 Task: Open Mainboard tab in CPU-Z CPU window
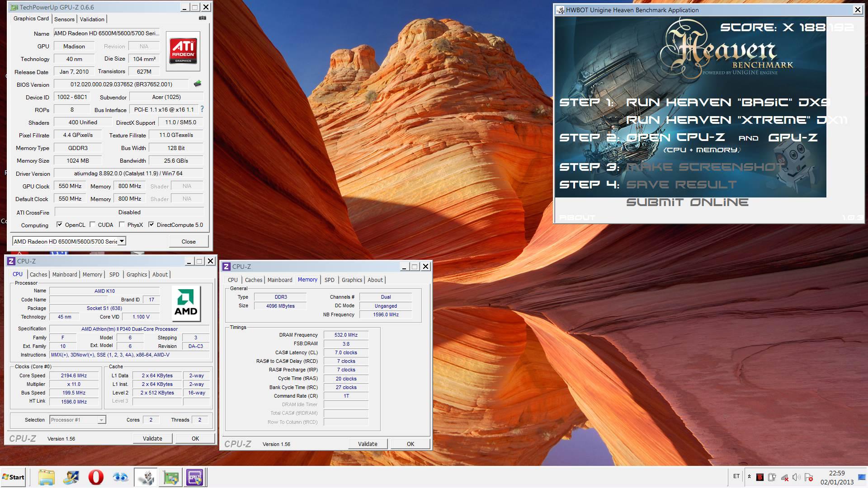65,274
